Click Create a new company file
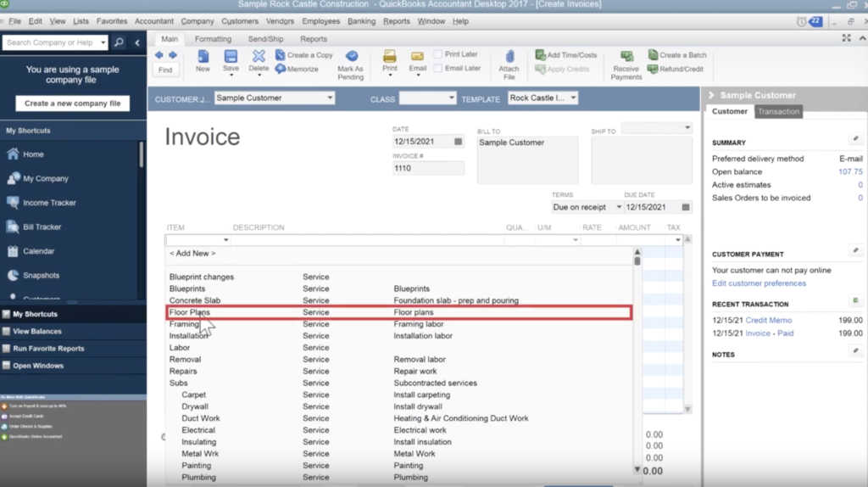 (73, 103)
